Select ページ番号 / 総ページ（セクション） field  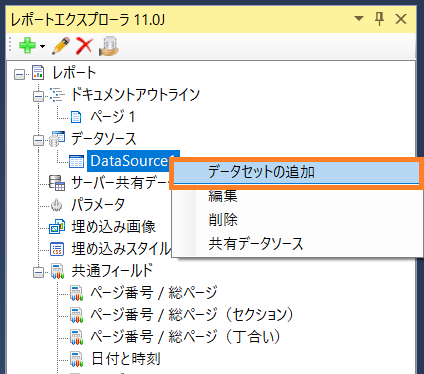point(192,315)
